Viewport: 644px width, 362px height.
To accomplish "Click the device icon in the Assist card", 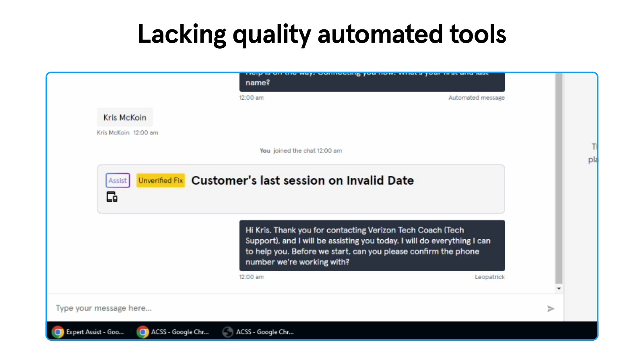I will click(x=112, y=197).
